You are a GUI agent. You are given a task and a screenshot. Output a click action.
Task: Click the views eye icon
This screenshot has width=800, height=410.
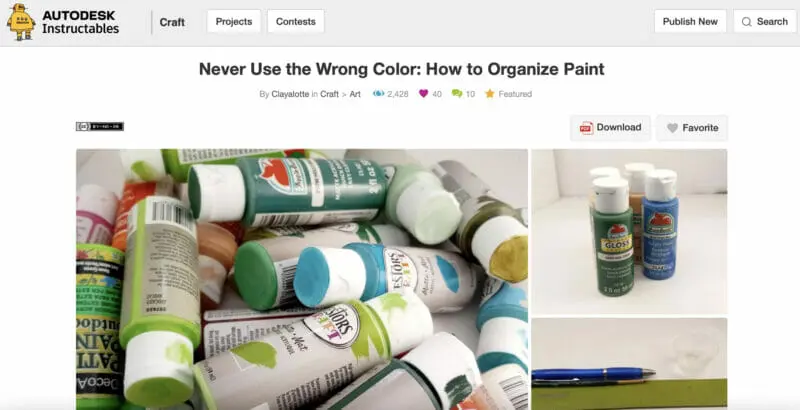378,94
